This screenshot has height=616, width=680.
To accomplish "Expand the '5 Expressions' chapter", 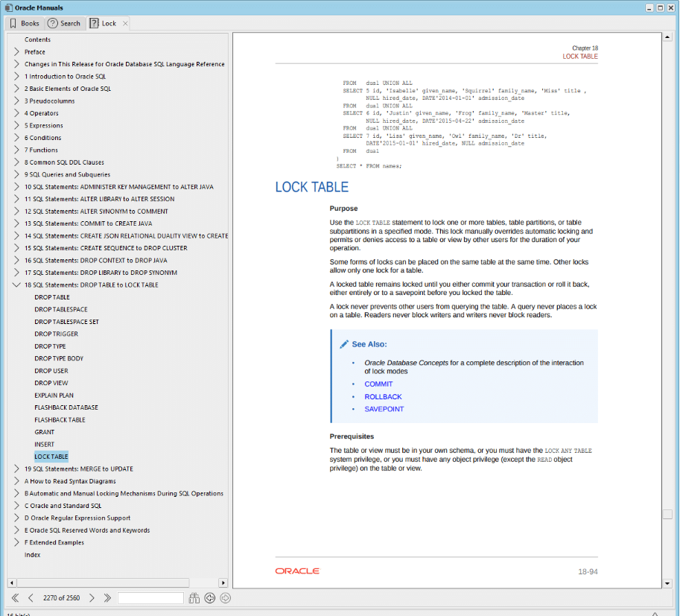I will [16, 125].
